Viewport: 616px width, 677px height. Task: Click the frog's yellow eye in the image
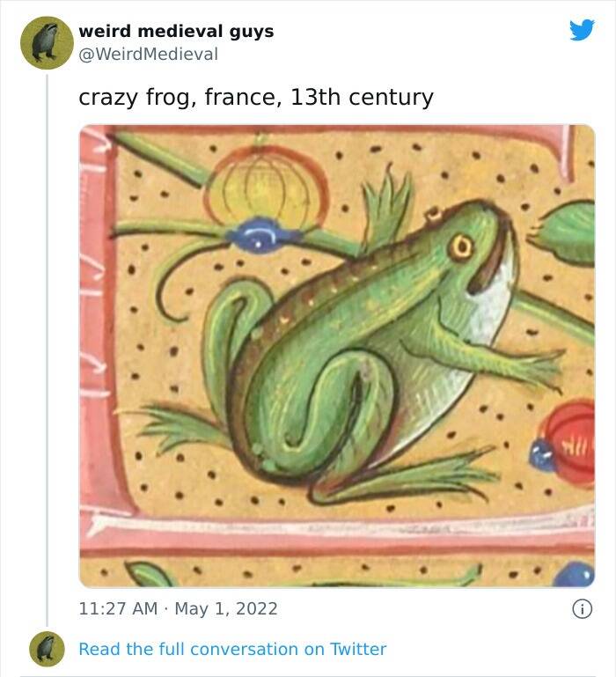tap(461, 248)
